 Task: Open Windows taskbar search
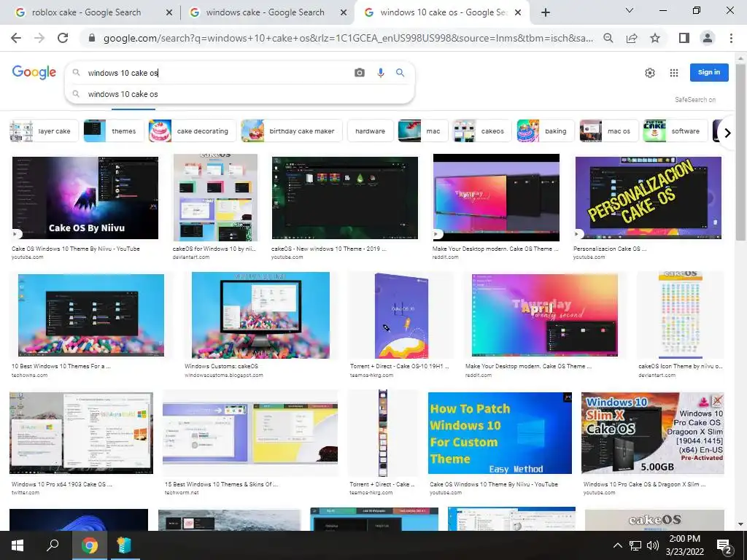[x=53, y=545]
